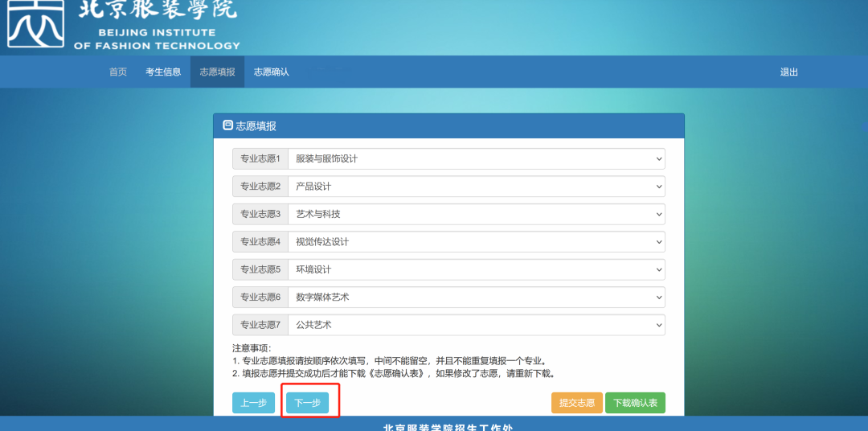Click the 退出 logout link
Image resolution: width=868 pixels, height=431 pixels.
click(789, 72)
